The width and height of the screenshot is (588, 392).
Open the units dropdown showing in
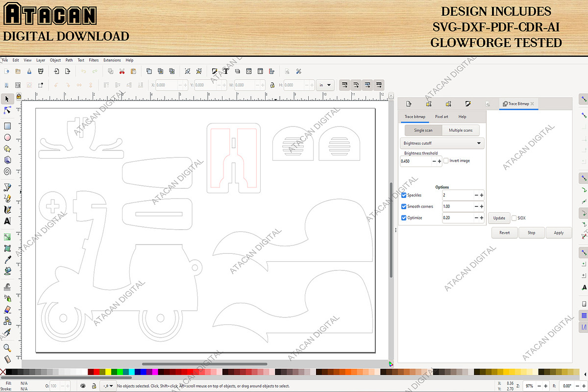click(x=325, y=85)
